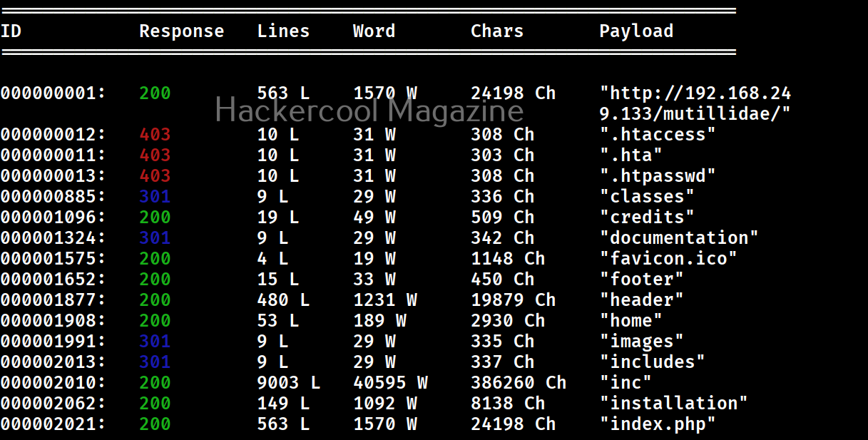
Task: Click ID 000000885 in the results
Action: click(53, 197)
